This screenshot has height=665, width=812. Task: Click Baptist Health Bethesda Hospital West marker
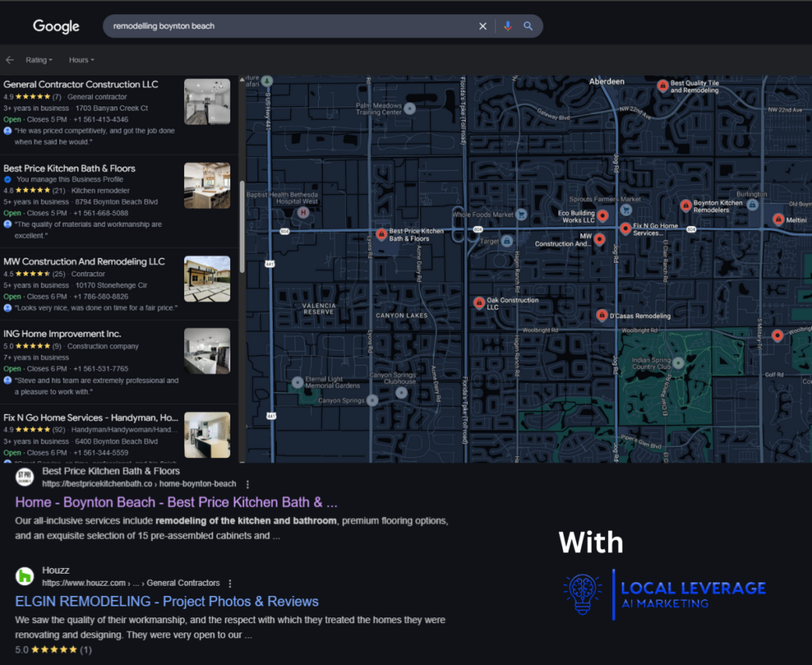click(x=303, y=213)
